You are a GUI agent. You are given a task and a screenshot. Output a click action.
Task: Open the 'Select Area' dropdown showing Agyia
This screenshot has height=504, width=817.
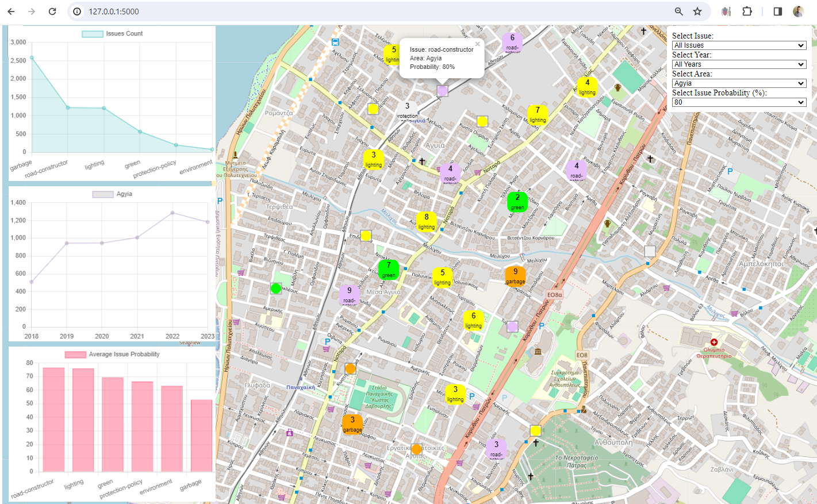pyautogui.click(x=739, y=83)
